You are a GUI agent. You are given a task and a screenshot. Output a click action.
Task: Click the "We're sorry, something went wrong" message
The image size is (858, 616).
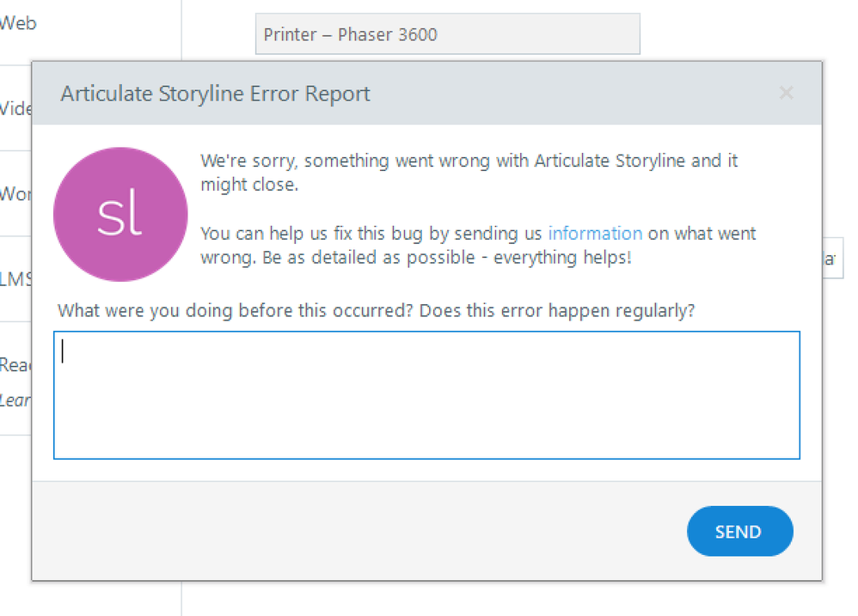click(x=469, y=161)
